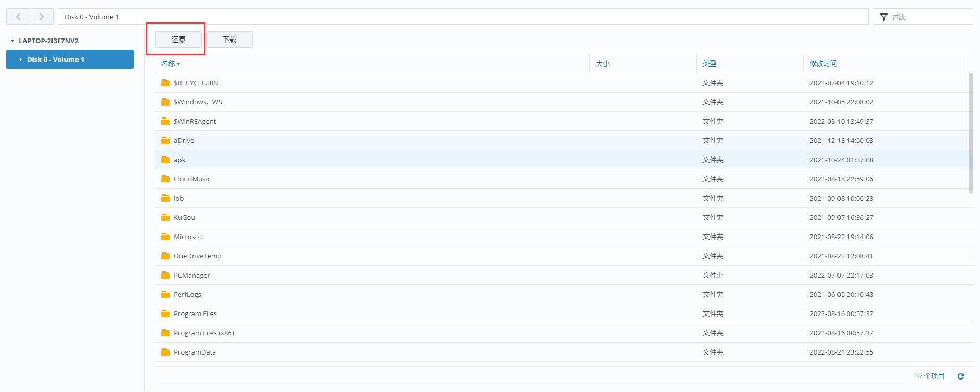Click the Program Files (x86) folder name

[204, 333]
